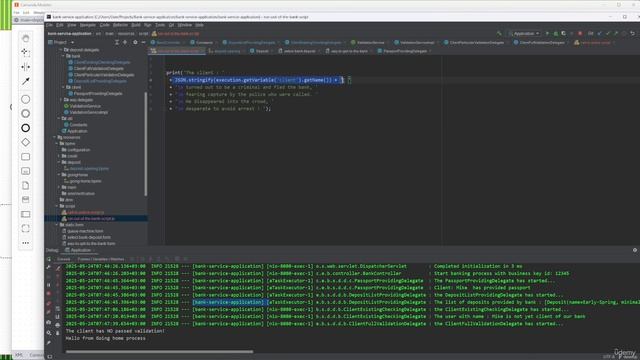Open the Application run configuration dropdown

[524, 33]
